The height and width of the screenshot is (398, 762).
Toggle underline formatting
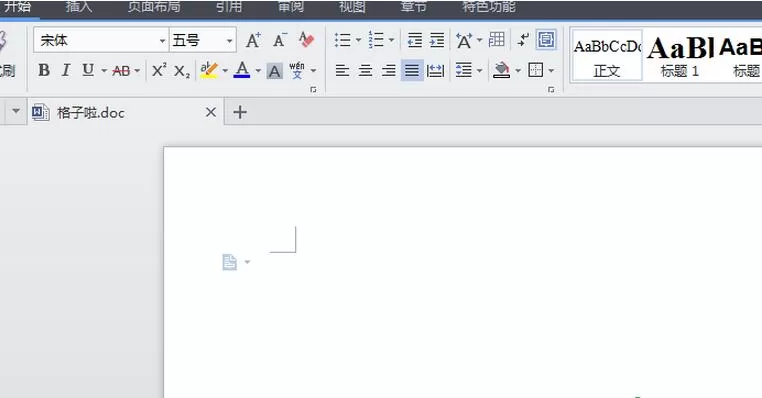click(88, 70)
